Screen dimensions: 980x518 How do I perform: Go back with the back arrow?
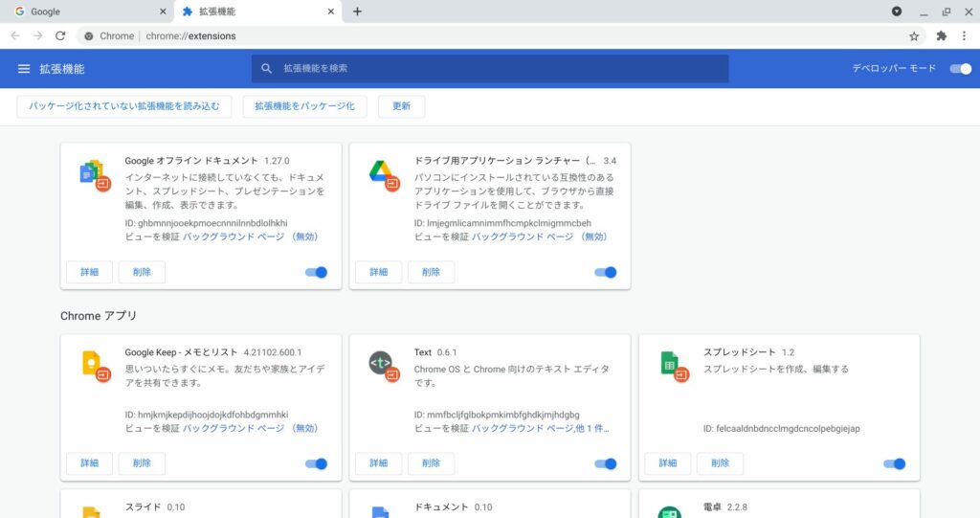(x=15, y=36)
